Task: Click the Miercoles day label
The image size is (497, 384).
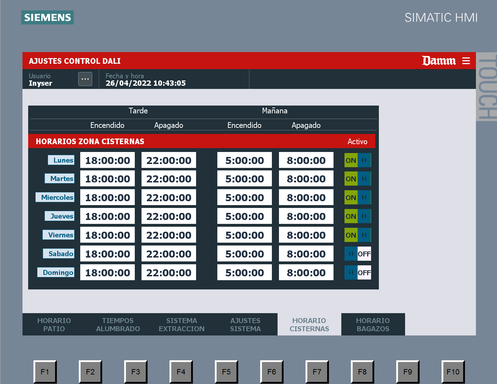Action: (55, 197)
